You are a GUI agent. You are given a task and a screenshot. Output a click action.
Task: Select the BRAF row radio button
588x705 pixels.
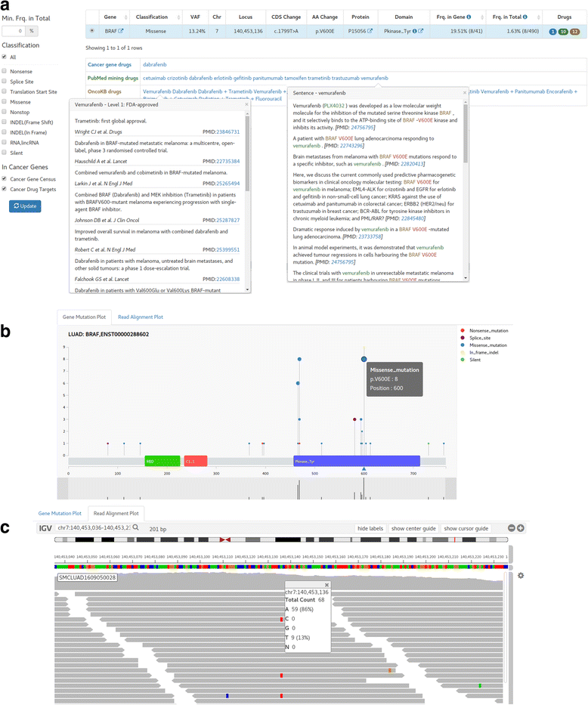(91, 31)
